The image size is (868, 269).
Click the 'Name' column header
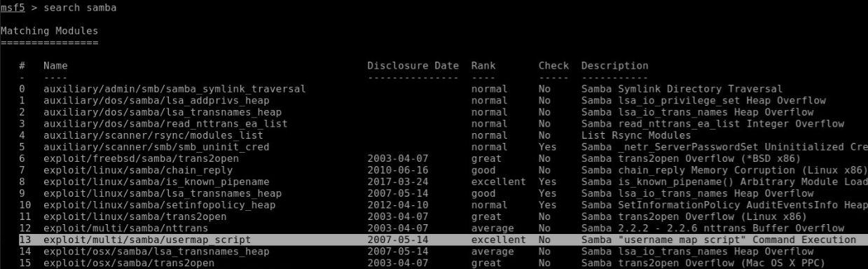pos(55,66)
